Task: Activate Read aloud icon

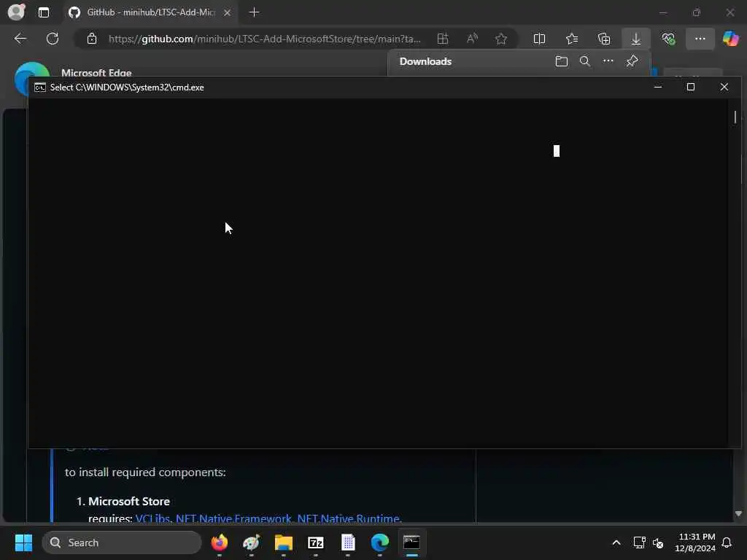Action: [x=472, y=39]
